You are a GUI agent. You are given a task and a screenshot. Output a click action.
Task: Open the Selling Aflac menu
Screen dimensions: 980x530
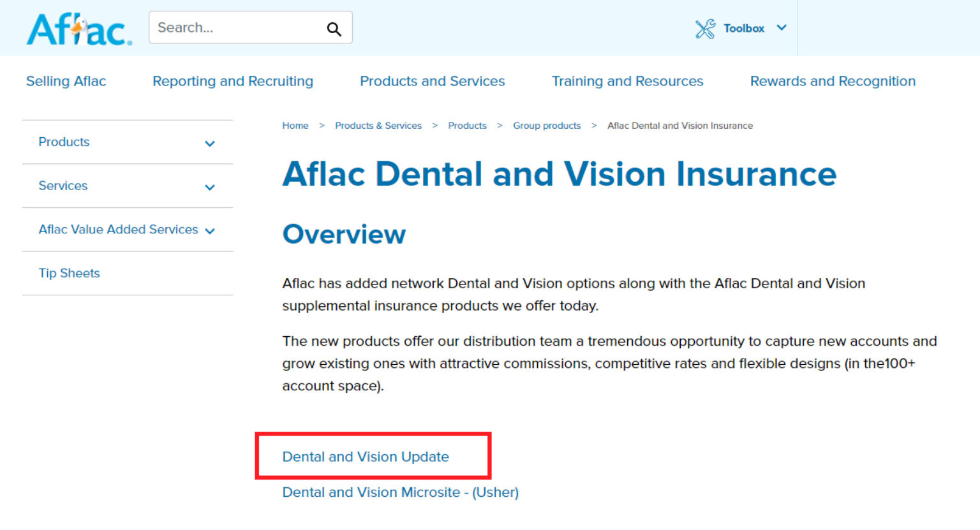point(66,81)
